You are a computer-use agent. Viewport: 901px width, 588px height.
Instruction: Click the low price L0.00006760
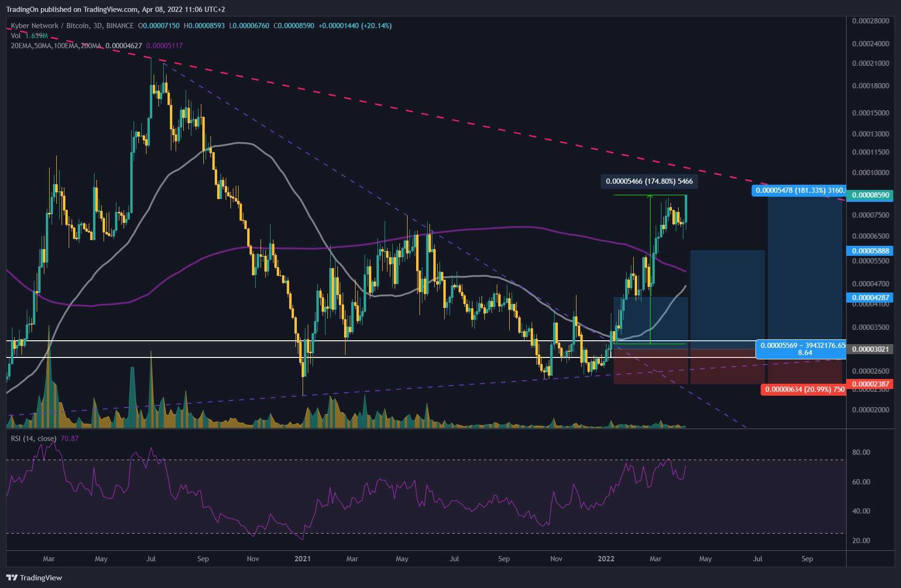(x=249, y=25)
